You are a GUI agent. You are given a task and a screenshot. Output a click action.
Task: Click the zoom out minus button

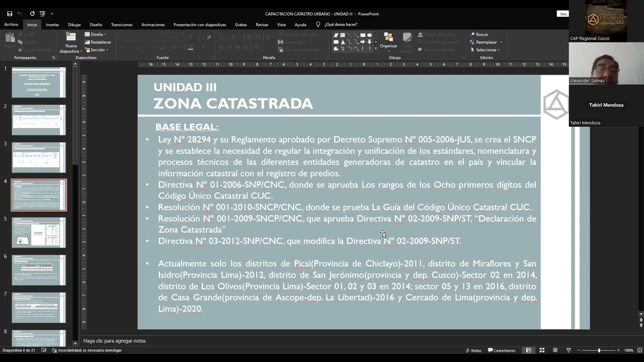pyautogui.click(x=579, y=350)
